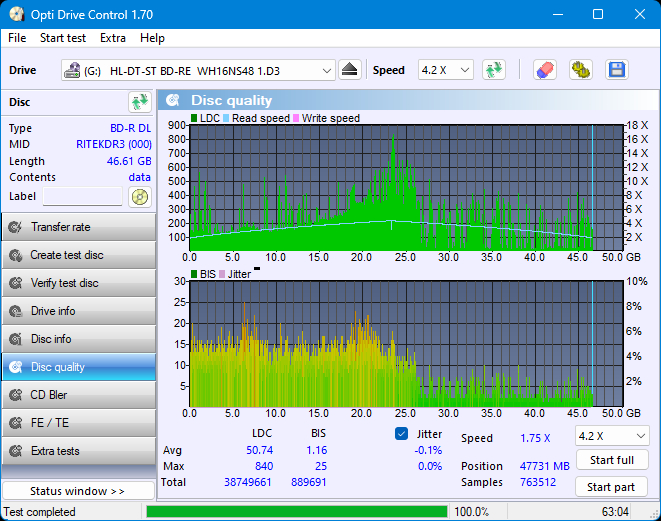Viewport: 661px width, 521px height.
Task: Click the Contents value data
Action: [x=140, y=177]
